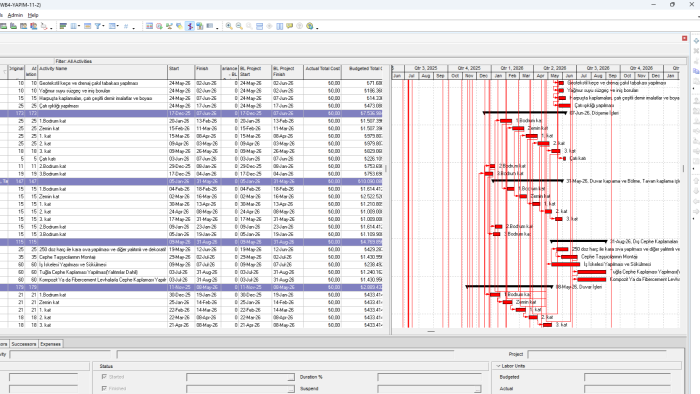700x394 pixels.
Task: Click the two-column layout toolbar icon
Action: point(279,26)
